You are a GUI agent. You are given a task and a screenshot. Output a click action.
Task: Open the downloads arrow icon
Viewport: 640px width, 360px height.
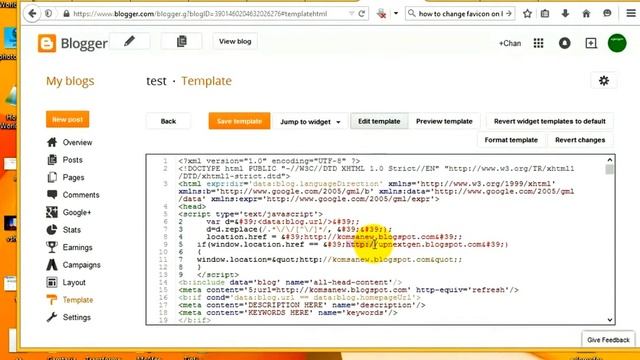tap(565, 13)
